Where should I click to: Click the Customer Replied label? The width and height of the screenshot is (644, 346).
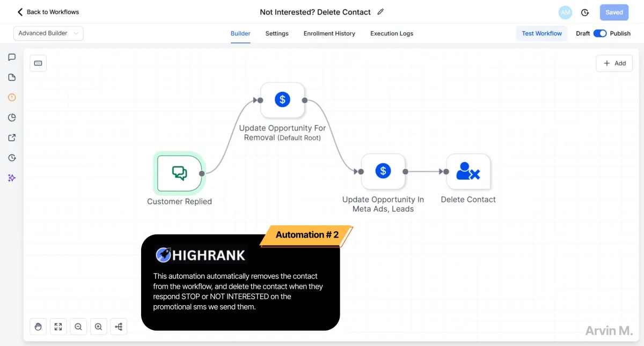tap(179, 202)
